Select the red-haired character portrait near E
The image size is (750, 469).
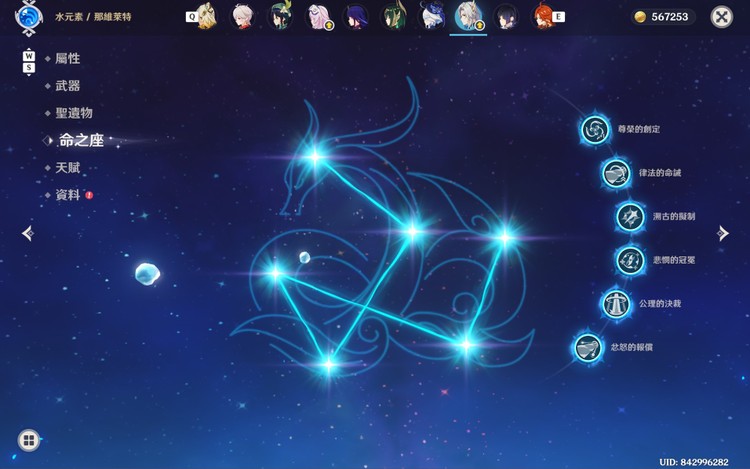click(x=542, y=17)
